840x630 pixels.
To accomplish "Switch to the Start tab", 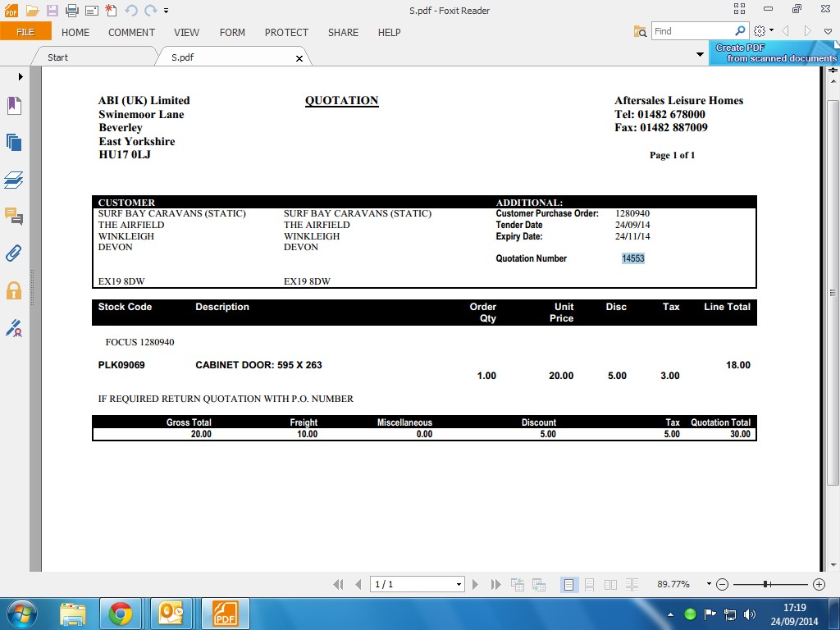I will pyautogui.click(x=57, y=57).
